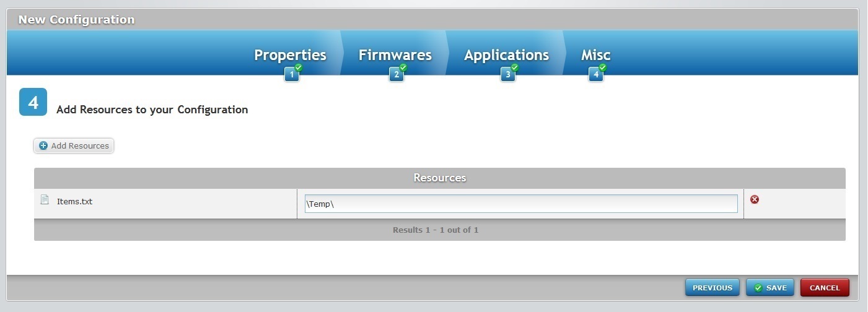The height and width of the screenshot is (312, 868).
Task: Click the New Configuration title
Action: pyautogui.click(x=76, y=20)
